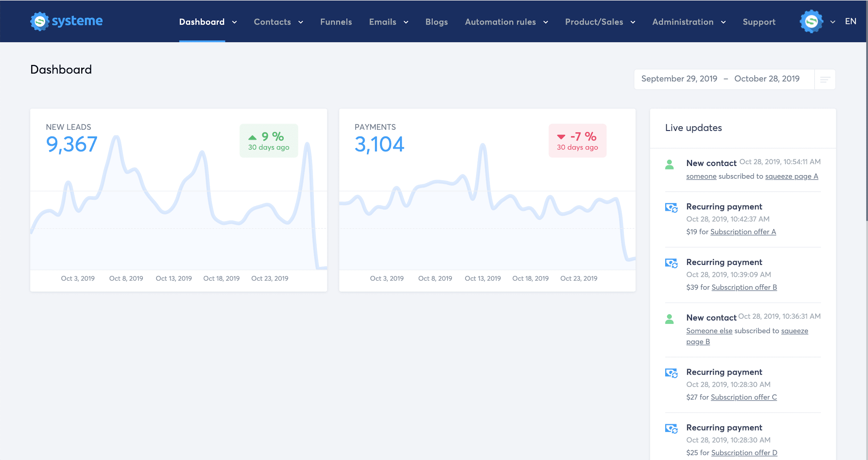
Task: Click the recurring payment icon for Subscription offer C
Action: click(671, 373)
